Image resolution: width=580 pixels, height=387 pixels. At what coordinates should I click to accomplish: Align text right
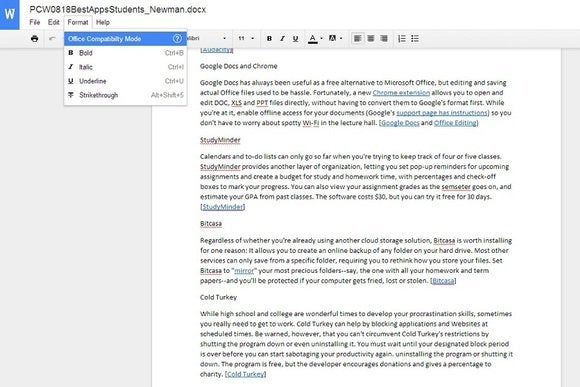click(x=384, y=38)
